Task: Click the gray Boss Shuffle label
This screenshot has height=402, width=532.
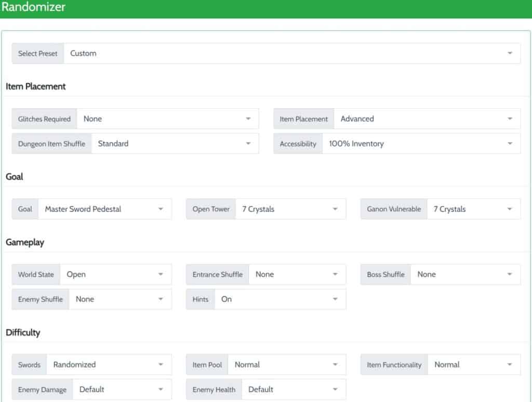Action: pyautogui.click(x=386, y=275)
